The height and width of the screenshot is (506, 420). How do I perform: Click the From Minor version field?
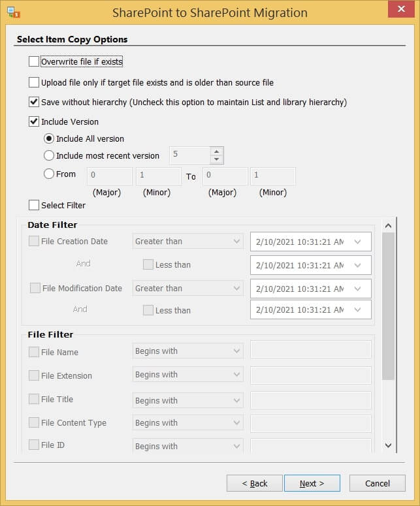tap(158, 176)
